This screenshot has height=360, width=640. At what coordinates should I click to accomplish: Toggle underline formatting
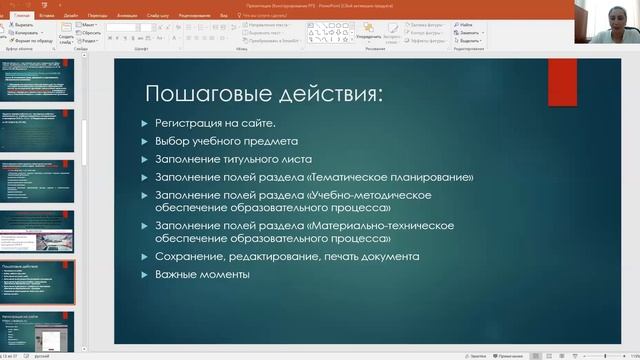125,38
